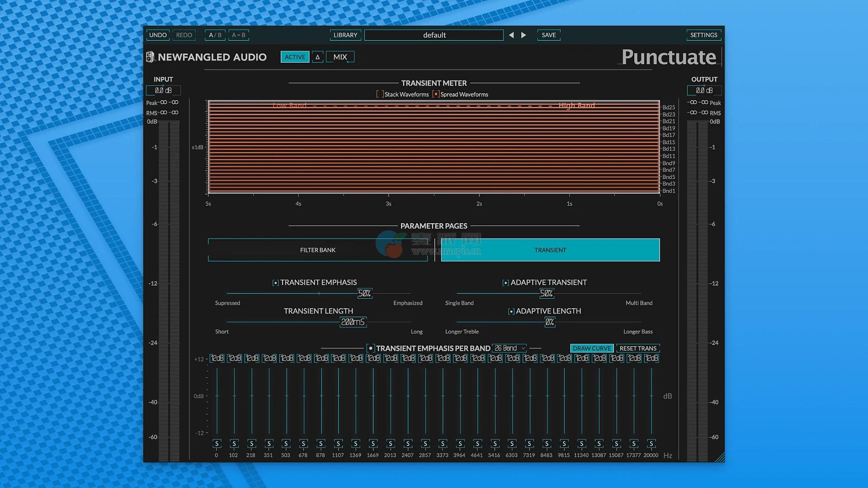Image resolution: width=868 pixels, height=488 pixels.
Task: Solo the 20000 Hz band
Action: [651, 444]
